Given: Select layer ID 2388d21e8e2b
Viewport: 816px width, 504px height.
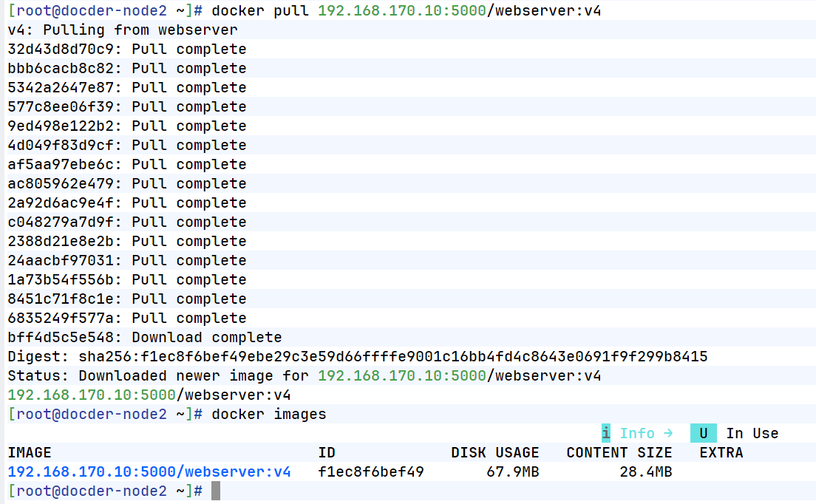Looking at the screenshot, I should (x=61, y=242).
